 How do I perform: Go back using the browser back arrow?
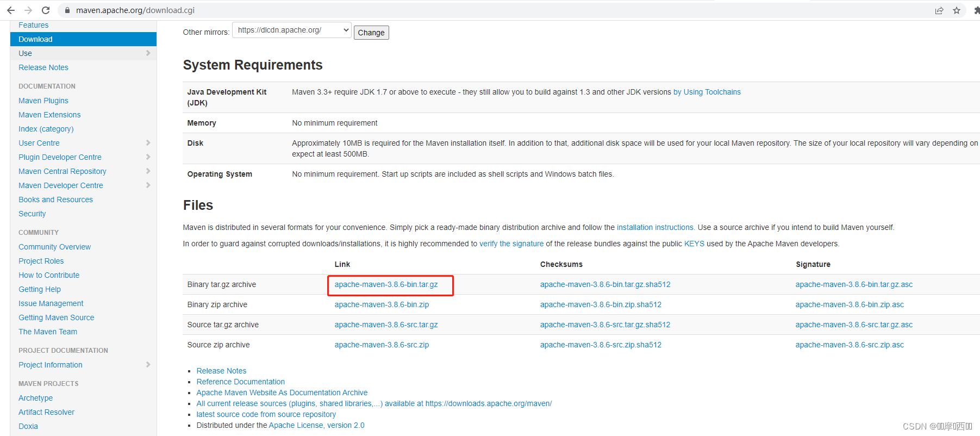pos(11,10)
